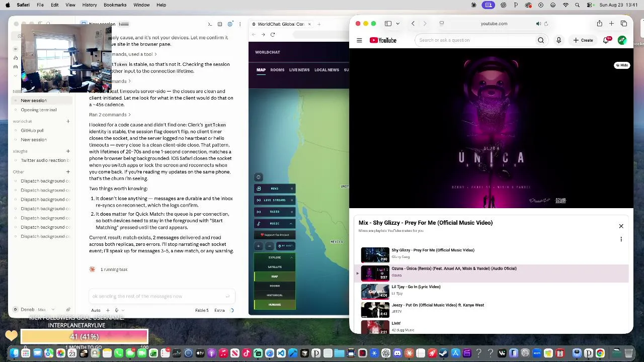644x362 pixels.
Task: Mute the youtube.com tab audio icon
Action: click(x=538, y=24)
